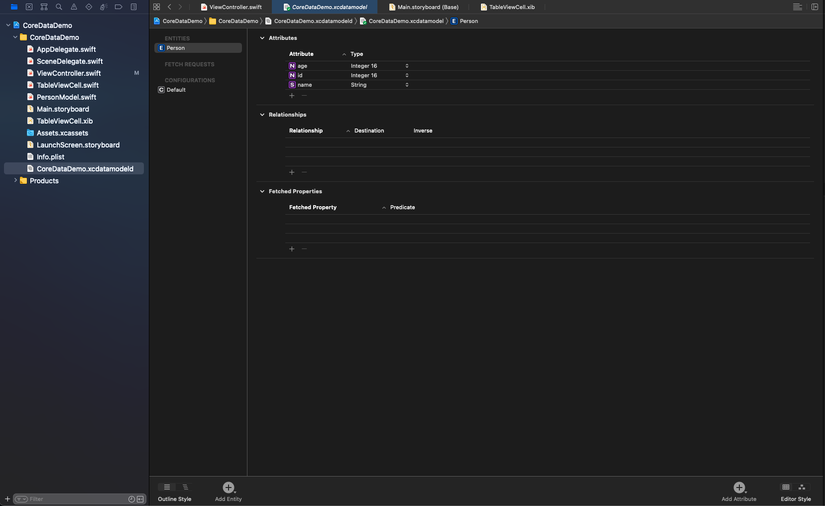Select the age attribute row

pos(547,66)
